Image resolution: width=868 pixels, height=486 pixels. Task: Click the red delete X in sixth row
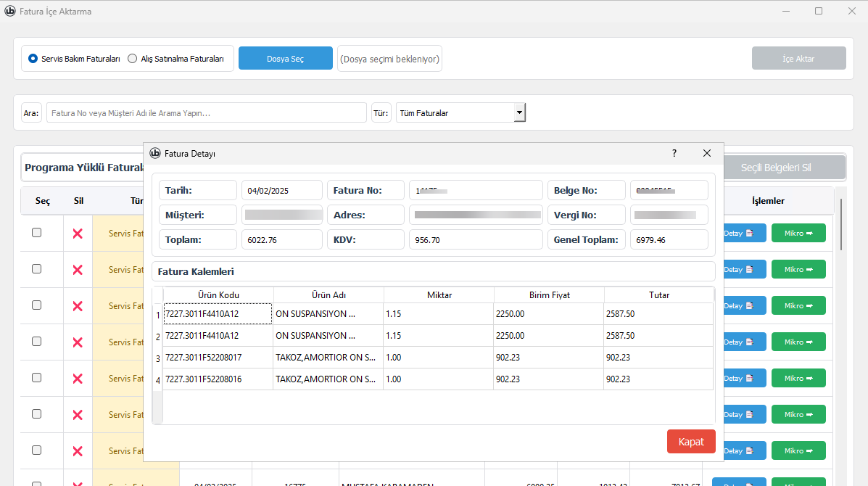[78, 415]
